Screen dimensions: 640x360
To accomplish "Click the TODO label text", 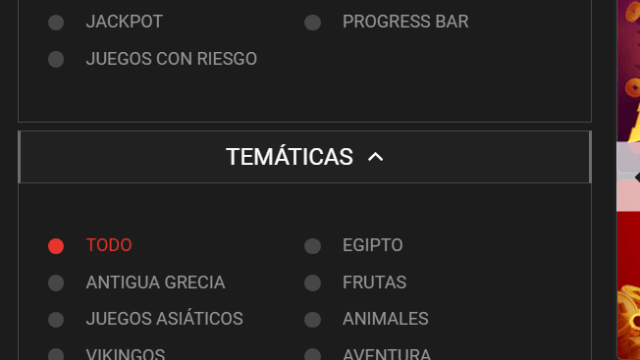I will pos(109,245).
